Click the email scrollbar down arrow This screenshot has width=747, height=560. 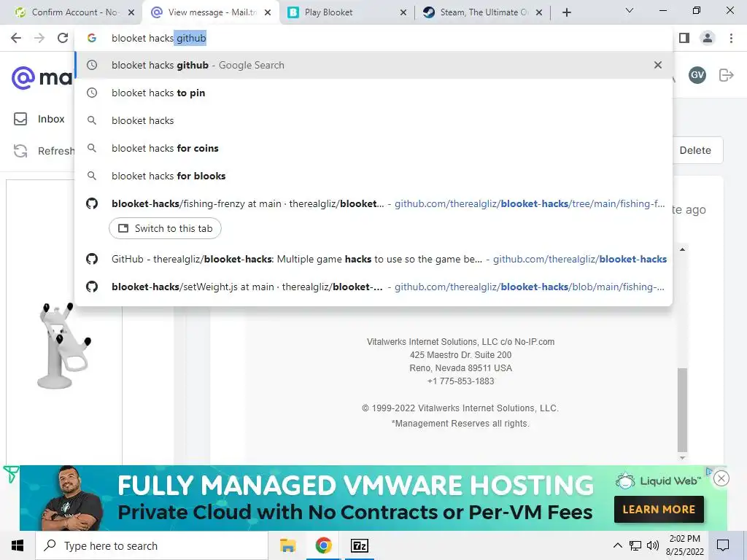click(x=682, y=458)
